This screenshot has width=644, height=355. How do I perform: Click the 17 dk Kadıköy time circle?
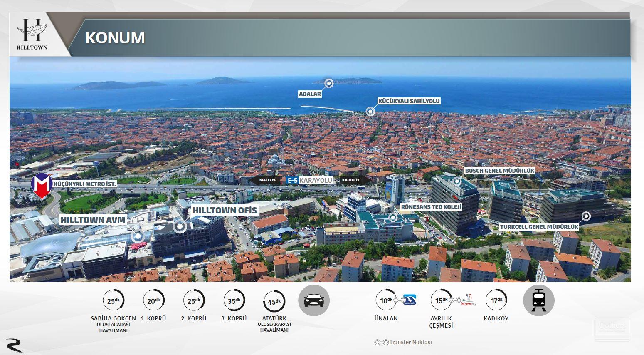pyautogui.click(x=496, y=300)
